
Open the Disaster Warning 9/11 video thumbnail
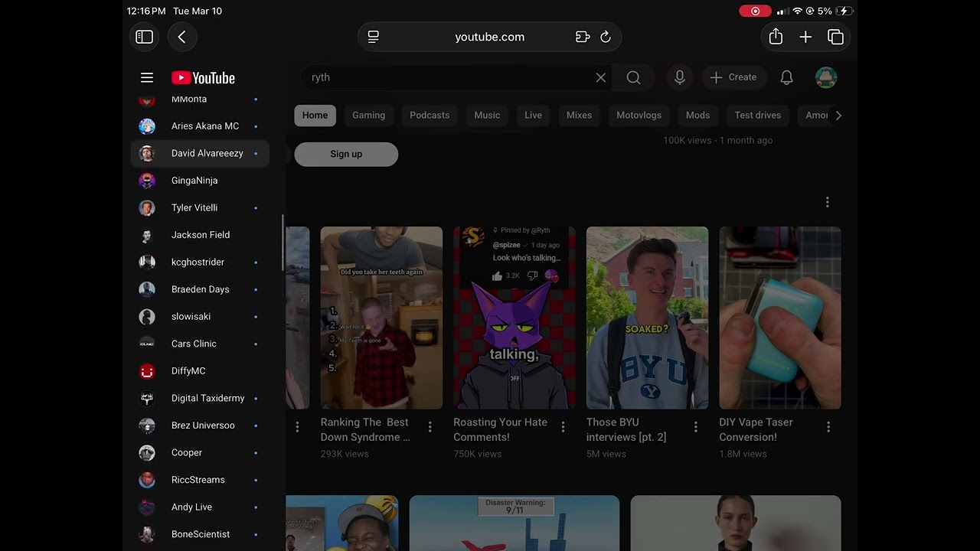[x=514, y=523]
